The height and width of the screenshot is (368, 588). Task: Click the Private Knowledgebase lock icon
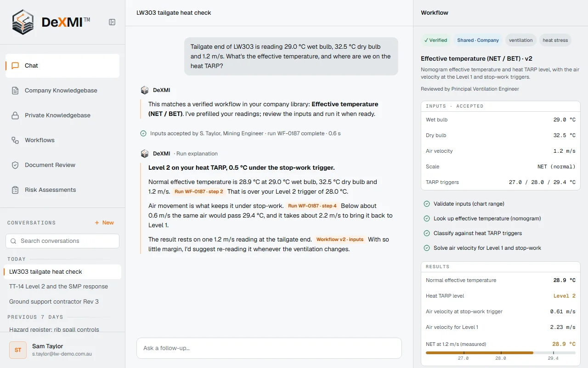15,115
